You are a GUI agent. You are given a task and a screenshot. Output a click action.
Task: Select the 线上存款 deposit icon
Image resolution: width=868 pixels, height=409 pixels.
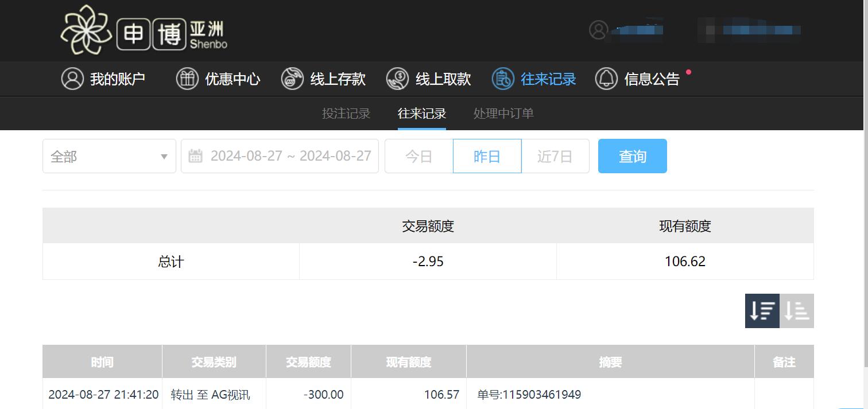pos(292,79)
